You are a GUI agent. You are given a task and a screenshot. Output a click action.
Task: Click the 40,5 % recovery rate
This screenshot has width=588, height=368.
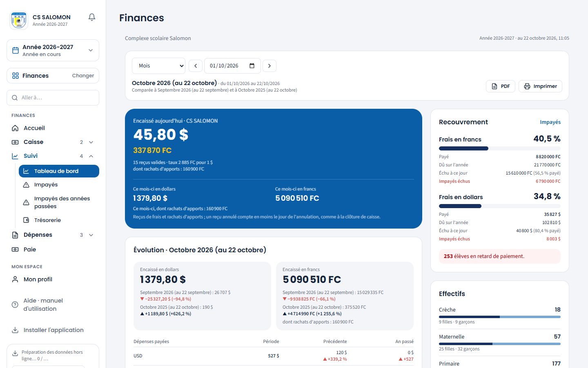click(x=547, y=139)
